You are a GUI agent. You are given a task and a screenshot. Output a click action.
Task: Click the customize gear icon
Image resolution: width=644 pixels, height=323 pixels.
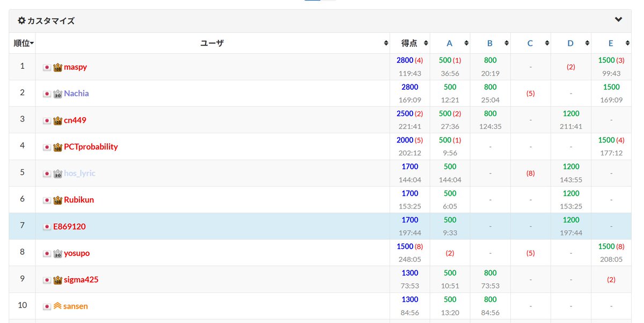click(x=21, y=19)
